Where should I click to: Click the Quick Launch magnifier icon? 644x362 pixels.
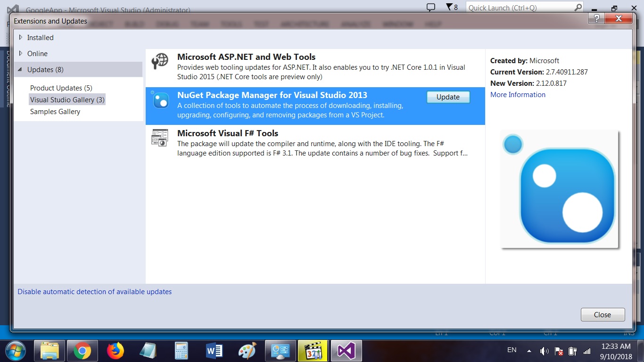(578, 7)
